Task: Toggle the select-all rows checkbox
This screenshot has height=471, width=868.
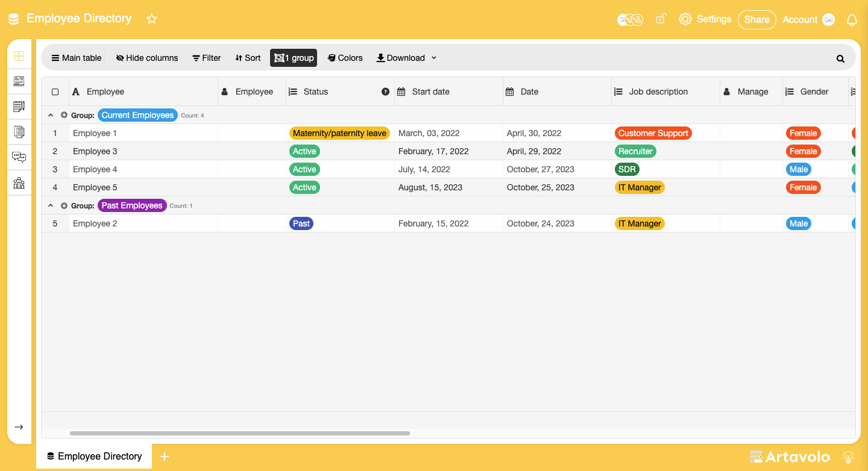Action: pos(55,92)
